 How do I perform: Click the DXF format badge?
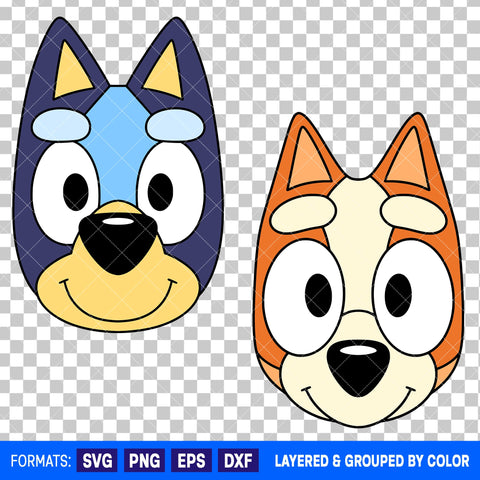(x=238, y=461)
